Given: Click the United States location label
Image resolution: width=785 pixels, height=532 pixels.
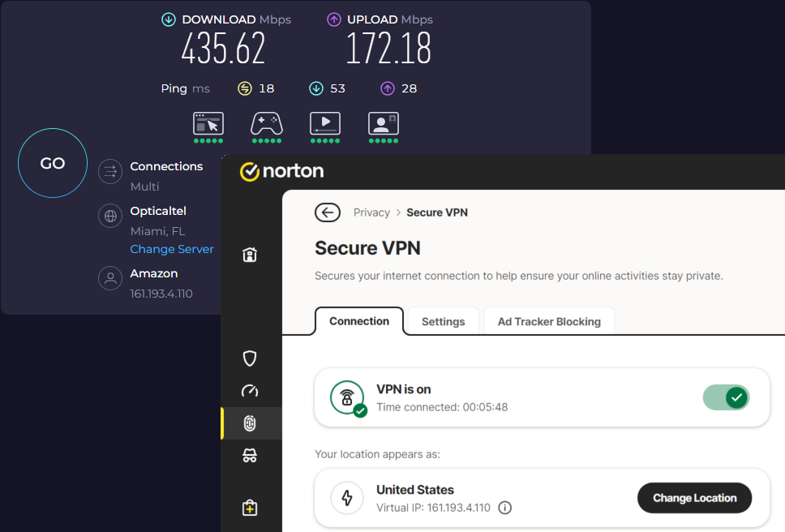Looking at the screenshot, I should [415, 490].
